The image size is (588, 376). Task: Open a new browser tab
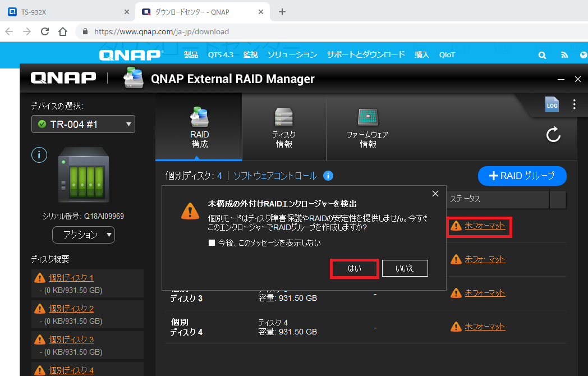[x=282, y=12]
